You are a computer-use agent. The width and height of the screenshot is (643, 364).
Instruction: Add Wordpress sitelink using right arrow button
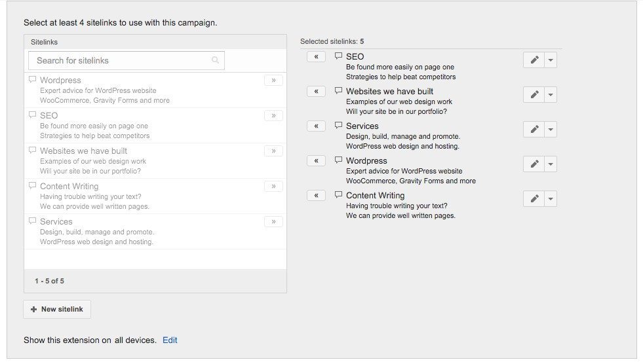coord(273,81)
